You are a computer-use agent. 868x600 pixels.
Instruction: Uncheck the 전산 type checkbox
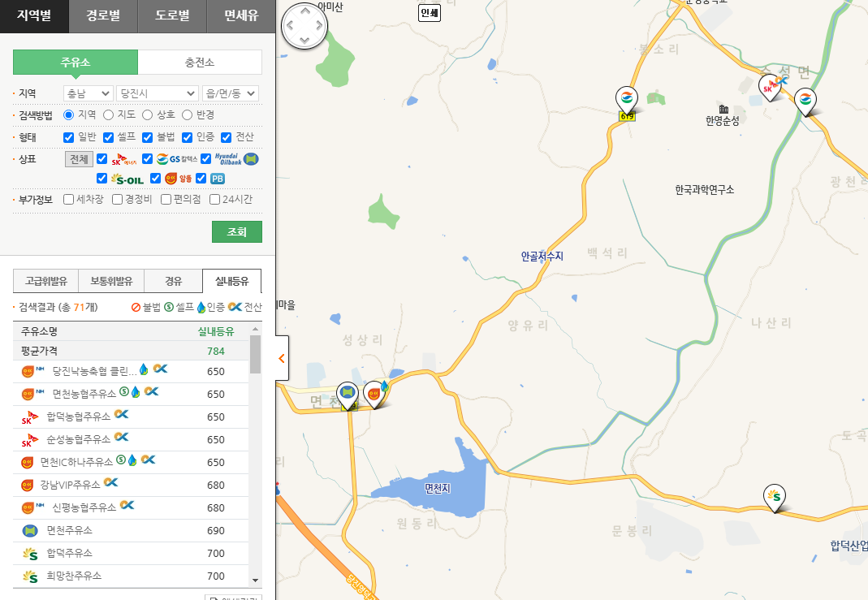226,137
